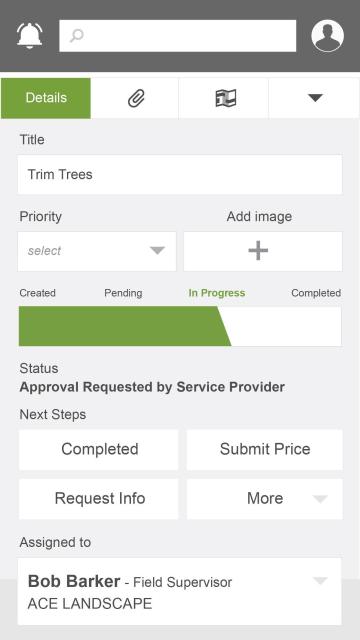The height and width of the screenshot is (640, 360).
Task: Click the In Progress stage label
Action: (217, 293)
